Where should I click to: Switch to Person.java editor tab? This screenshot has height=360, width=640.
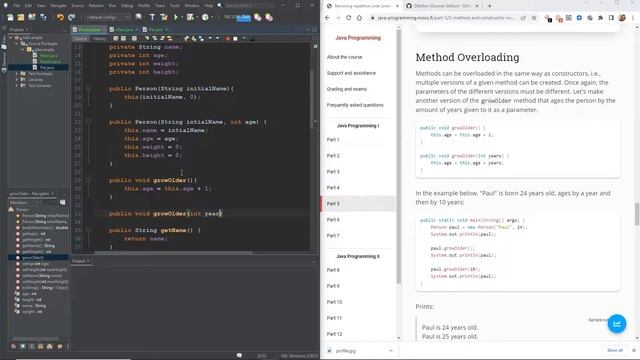89,30
